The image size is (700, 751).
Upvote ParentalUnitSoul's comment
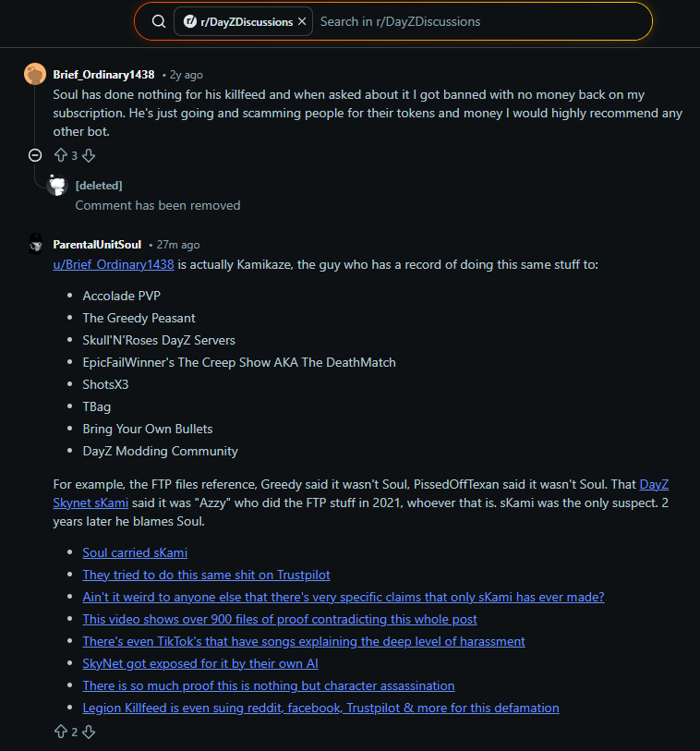(x=61, y=732)
